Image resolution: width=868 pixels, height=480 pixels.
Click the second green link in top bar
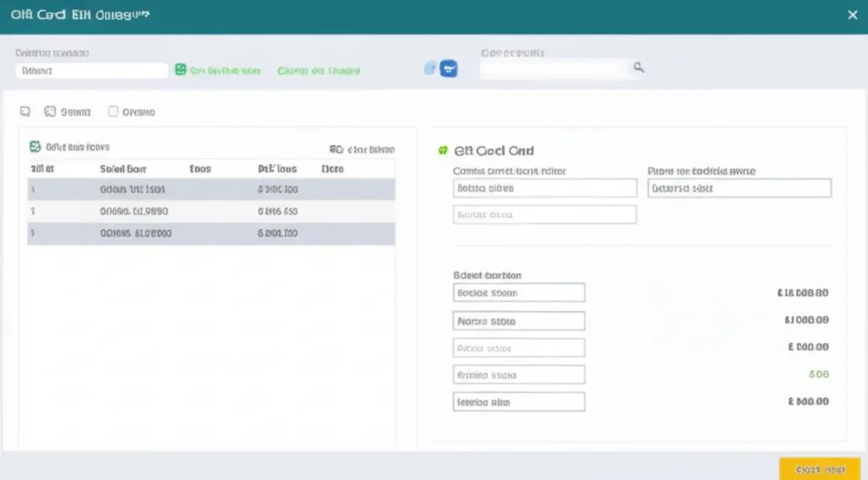point(319,71)
